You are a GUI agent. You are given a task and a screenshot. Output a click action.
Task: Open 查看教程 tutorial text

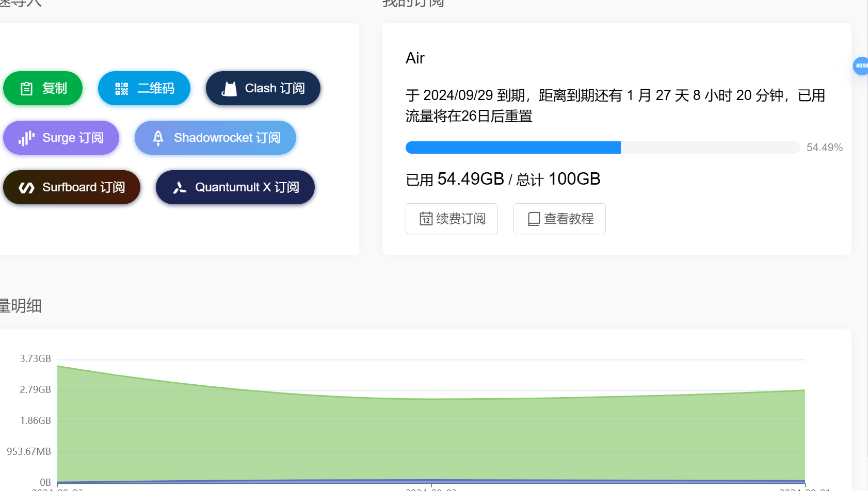[569, 219]
